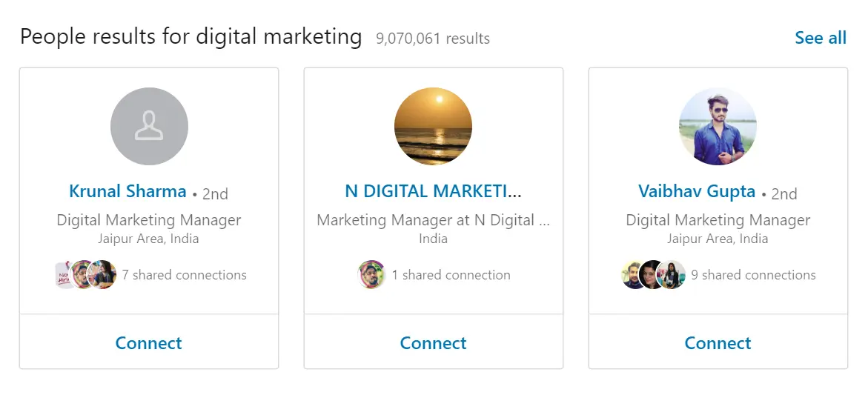Connect with N Digital Marketing
The height and width of the screenshot is (398, 868).
coord(433,343)
